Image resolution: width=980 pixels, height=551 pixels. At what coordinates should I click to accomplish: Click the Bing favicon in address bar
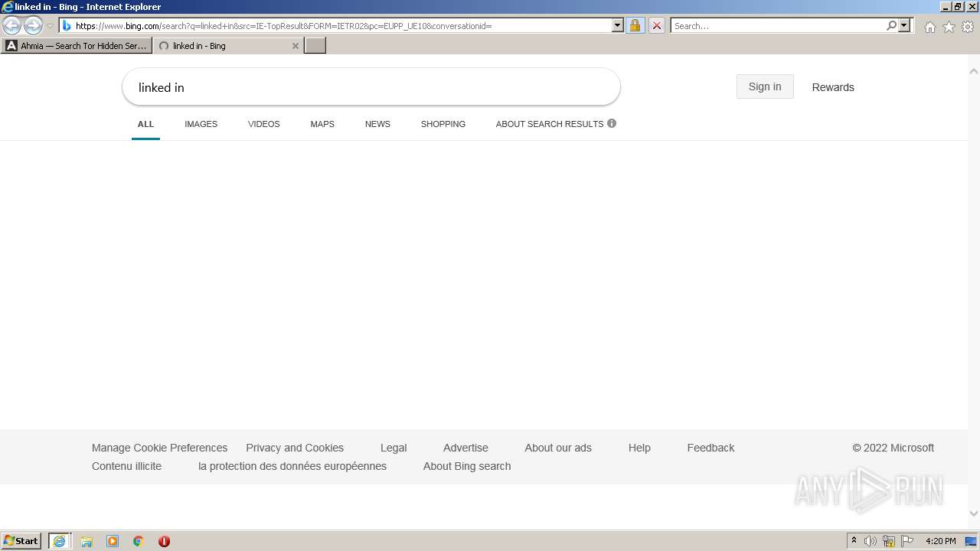pyautogui.click(x=67, y=25)
